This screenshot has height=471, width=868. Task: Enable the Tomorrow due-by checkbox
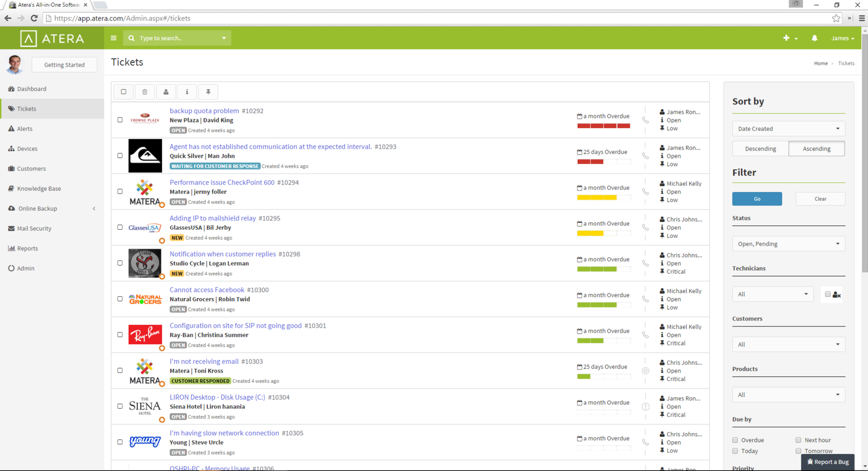click(798, 451)
